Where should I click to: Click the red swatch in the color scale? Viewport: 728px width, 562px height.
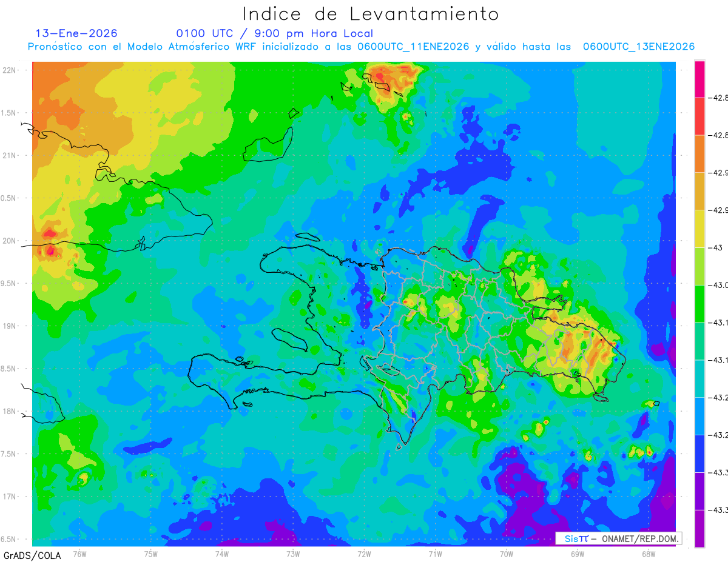click(x=699, y=116)
